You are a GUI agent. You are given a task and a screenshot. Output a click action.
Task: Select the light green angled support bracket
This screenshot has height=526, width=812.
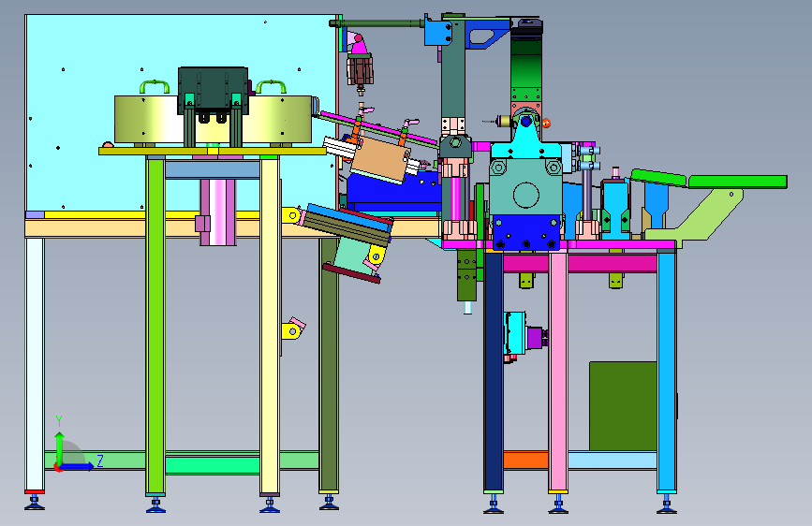click(x=699, y=216)
